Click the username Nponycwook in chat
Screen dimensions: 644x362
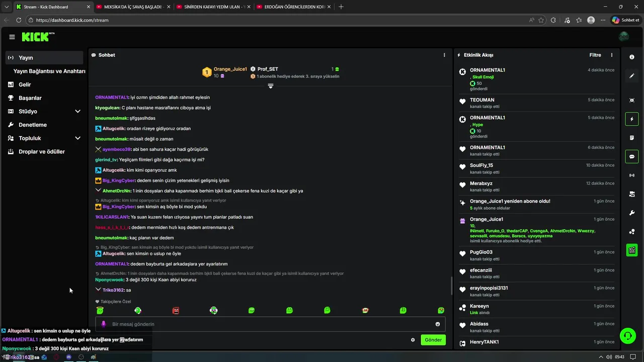[109, 280]
